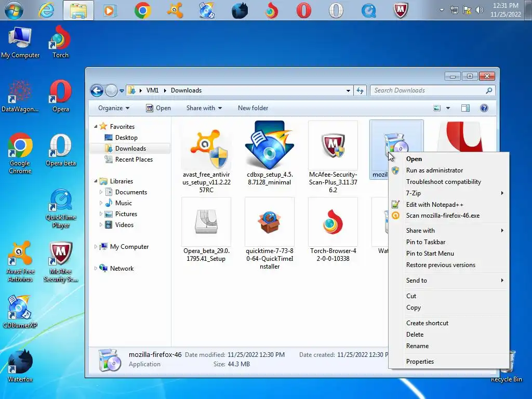The height and width of the screenshot is (399, 532).
Task: Select Troubleshoot compatibility menu entry
Action: (x=448, y=182)
